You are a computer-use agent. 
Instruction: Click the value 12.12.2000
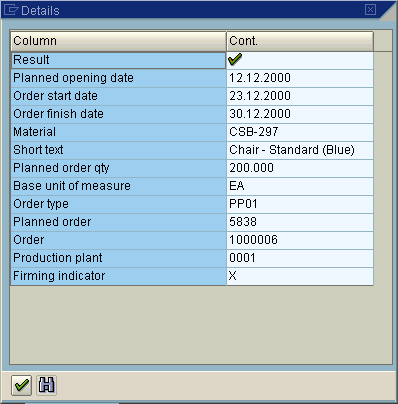[x=300, y=78]
